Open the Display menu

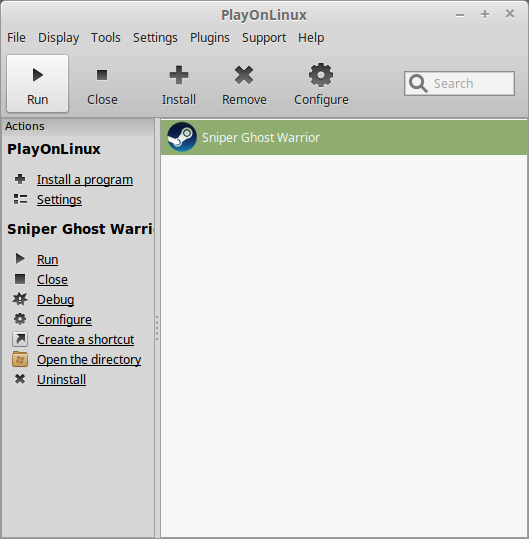[x=58, y=37]
